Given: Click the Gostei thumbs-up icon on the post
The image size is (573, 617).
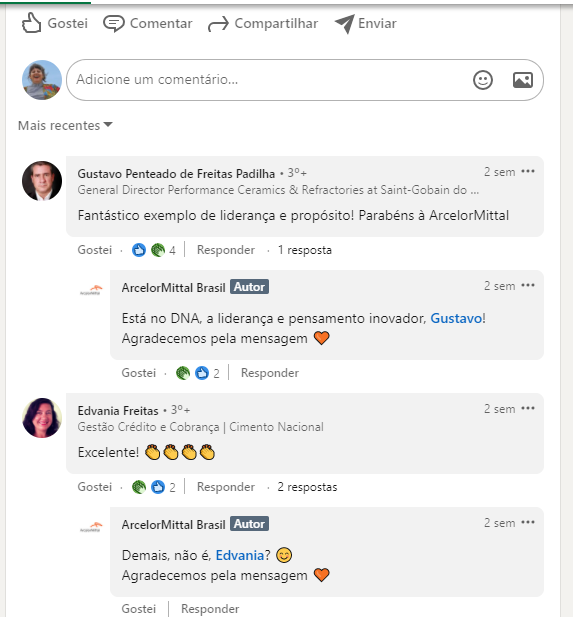Looking at the screenshot, I should [31, 23].
